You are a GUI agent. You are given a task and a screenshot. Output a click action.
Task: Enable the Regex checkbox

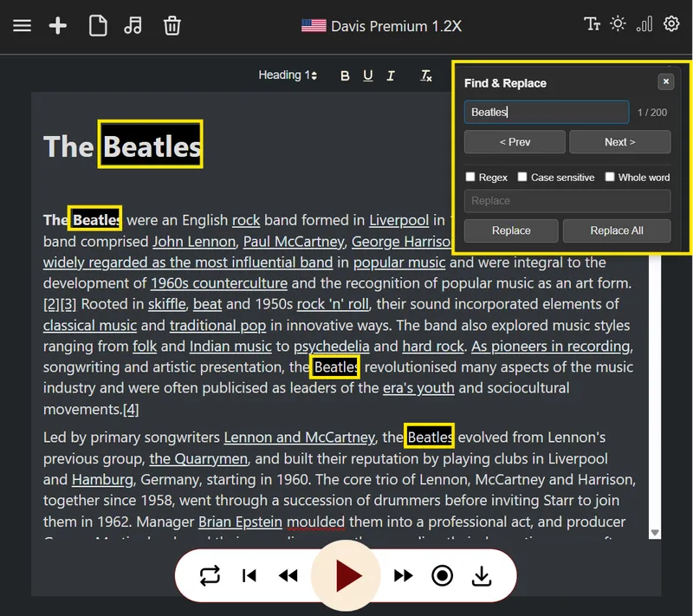coord(470,177)
